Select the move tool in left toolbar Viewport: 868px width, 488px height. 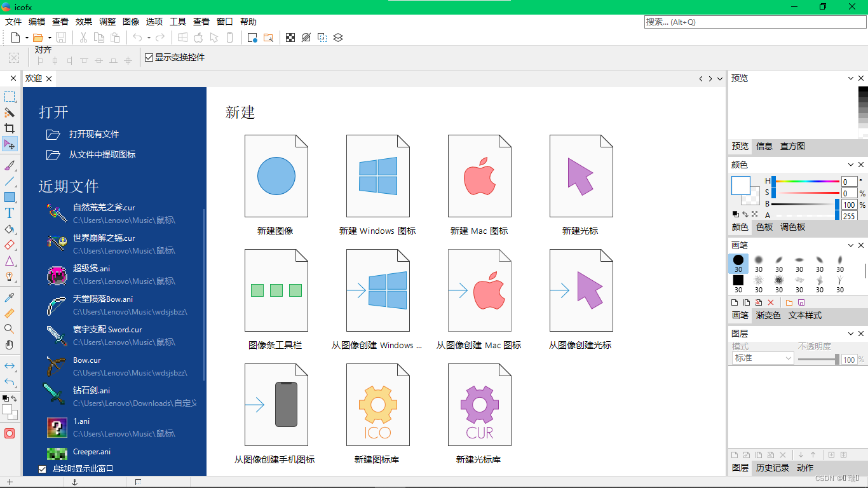click(10, 144)
